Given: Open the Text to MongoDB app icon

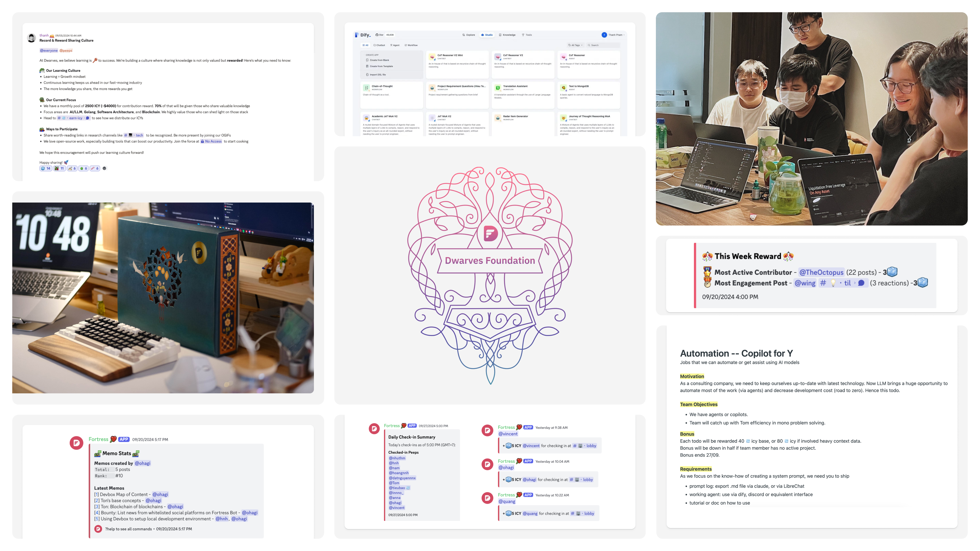Looking at the screenshot, I should pos(563,87).
